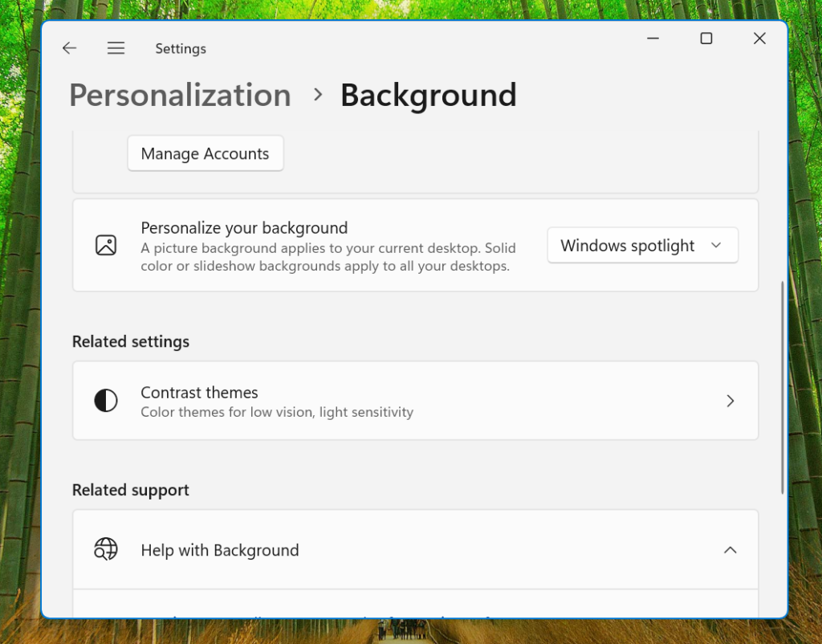Viewport: 822px width, 644px height.
Task: Click the back arrow icon
Action: [x=69, y=48]
